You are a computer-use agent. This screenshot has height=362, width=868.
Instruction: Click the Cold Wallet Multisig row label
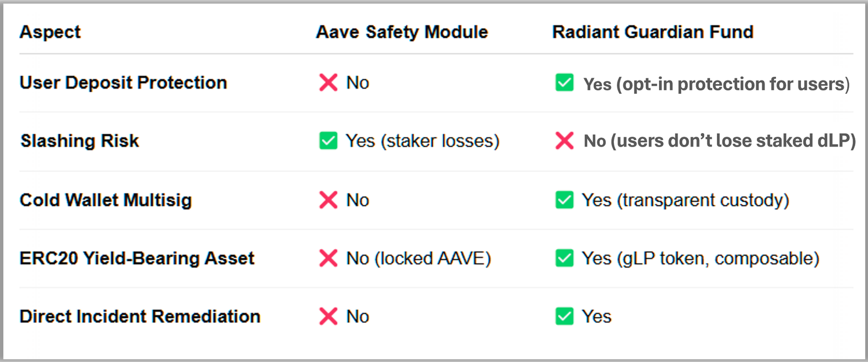[x=106, y=200]
